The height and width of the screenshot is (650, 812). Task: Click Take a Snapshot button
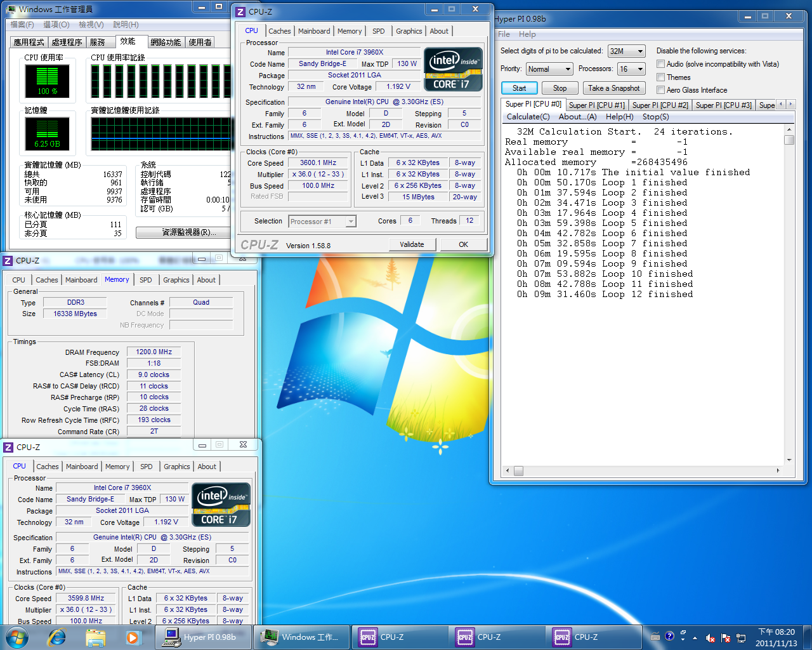tap(613, 88)
